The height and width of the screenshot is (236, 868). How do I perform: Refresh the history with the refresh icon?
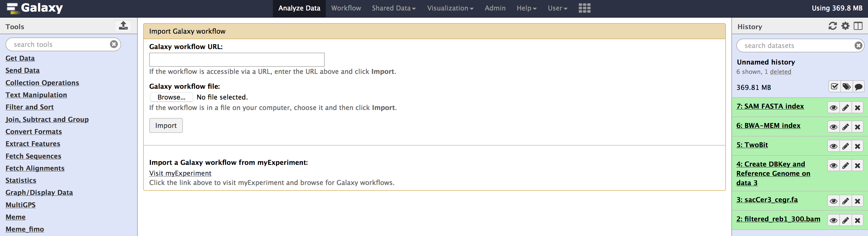click(832, 26)
